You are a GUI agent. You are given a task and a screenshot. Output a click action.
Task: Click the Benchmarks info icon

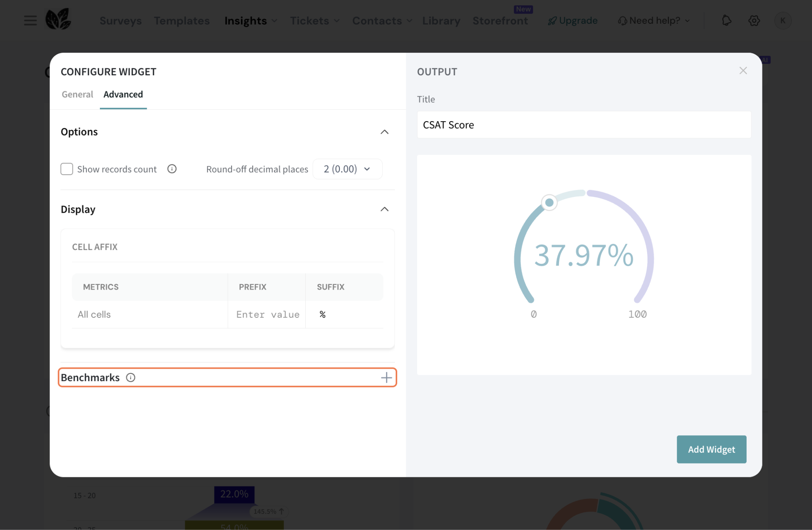[x=131, y=377]
